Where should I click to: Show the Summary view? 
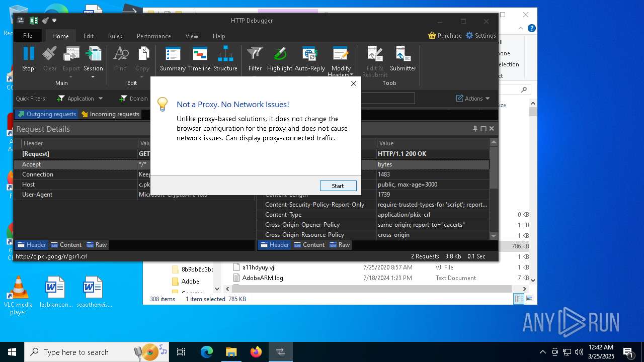click(173, 59)
